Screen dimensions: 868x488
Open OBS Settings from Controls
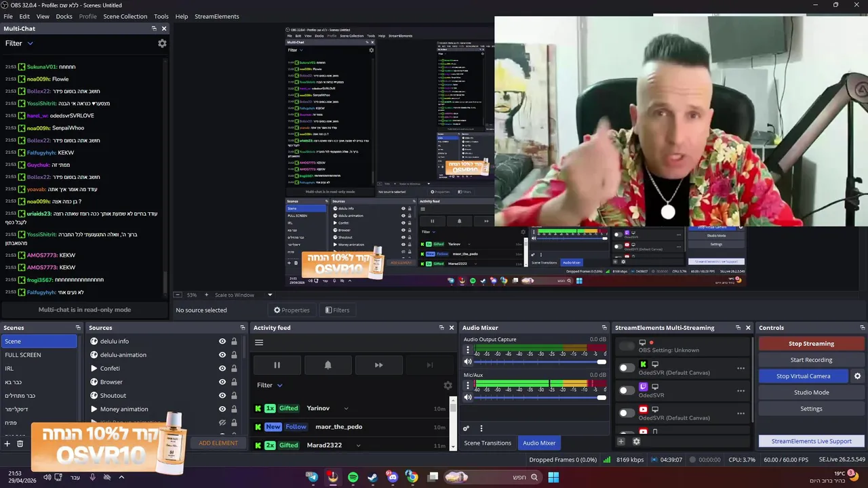(x=811, y=409)
